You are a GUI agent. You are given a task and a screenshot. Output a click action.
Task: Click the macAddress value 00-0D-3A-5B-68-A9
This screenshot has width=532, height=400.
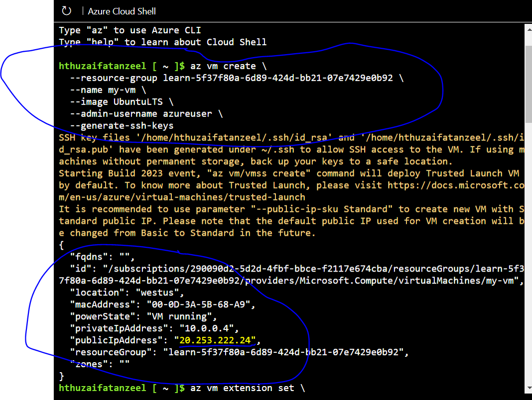198,304
